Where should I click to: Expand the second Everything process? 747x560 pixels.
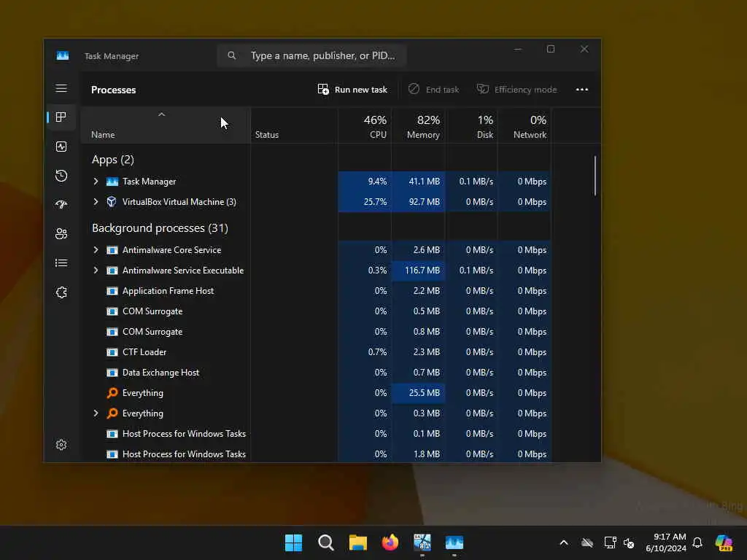pyautogui.click(x=96, y=413)
